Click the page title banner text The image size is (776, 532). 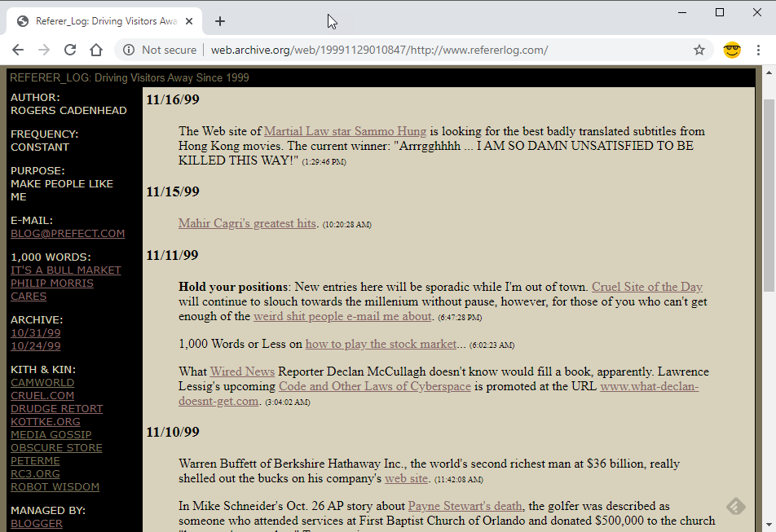(x=129, y=77)
